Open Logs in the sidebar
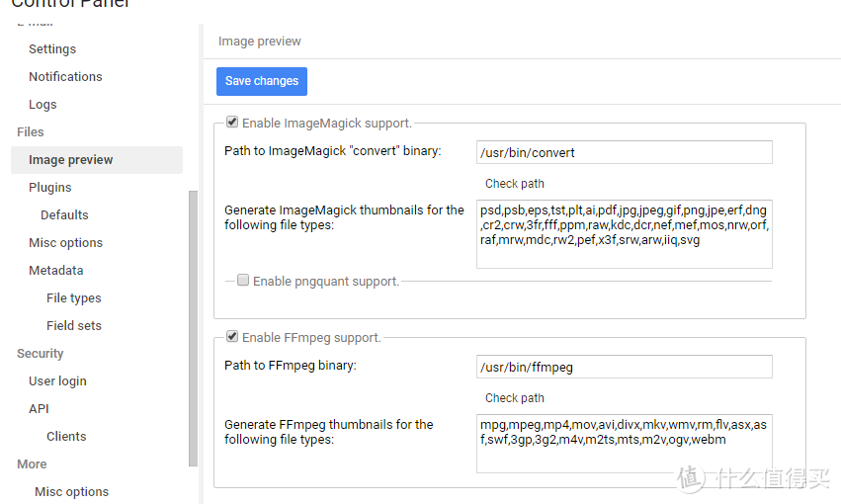 pyautogui.click(x=42, y=105)
